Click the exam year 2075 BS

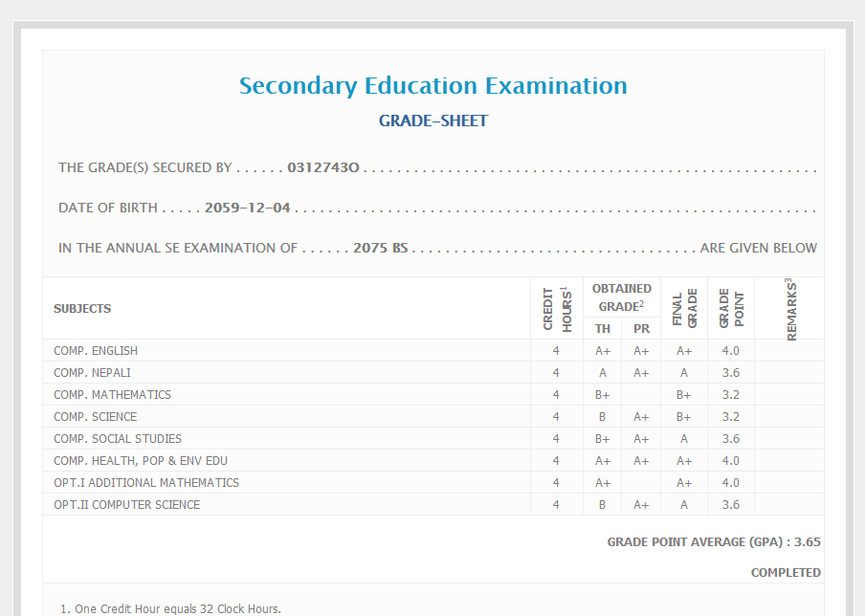click(380, 248)
